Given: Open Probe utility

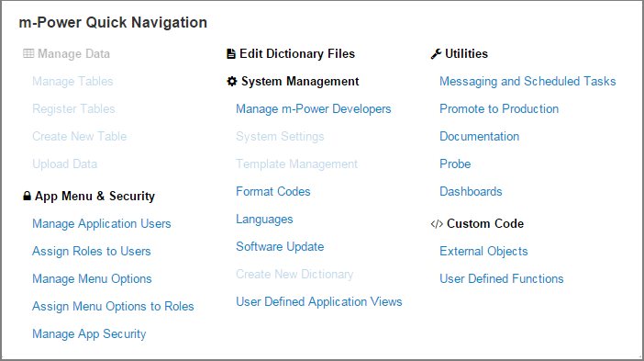Looking at the screenshot, I should 455,164.
